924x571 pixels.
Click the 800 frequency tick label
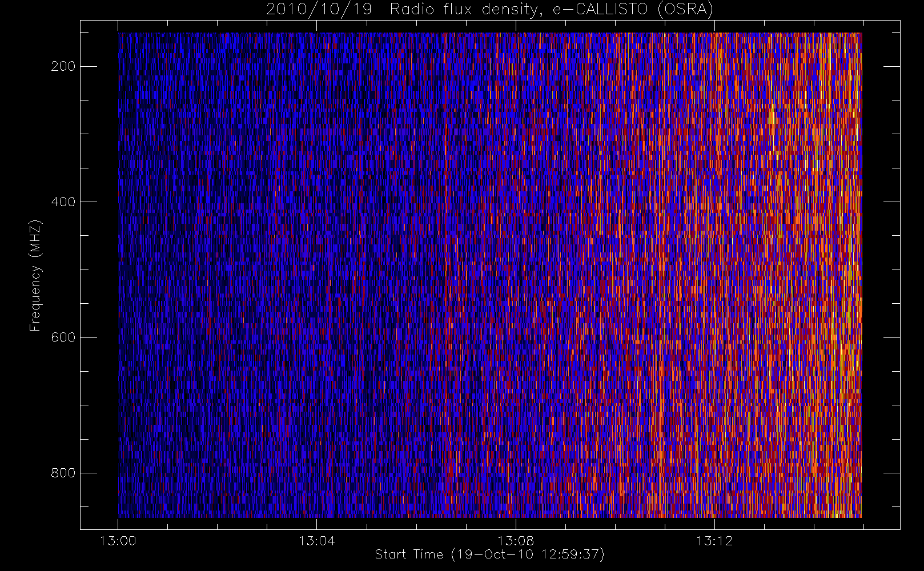coord(63,473)
